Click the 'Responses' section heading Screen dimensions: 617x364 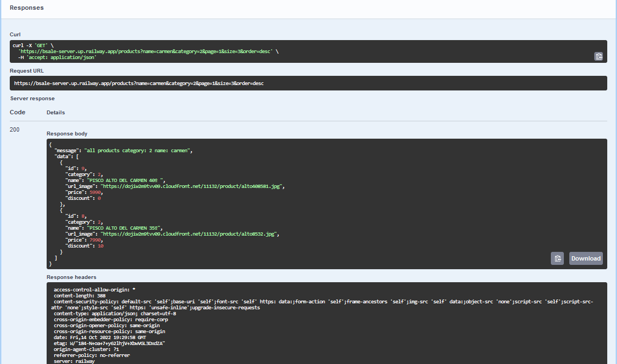tap(27, 8)
